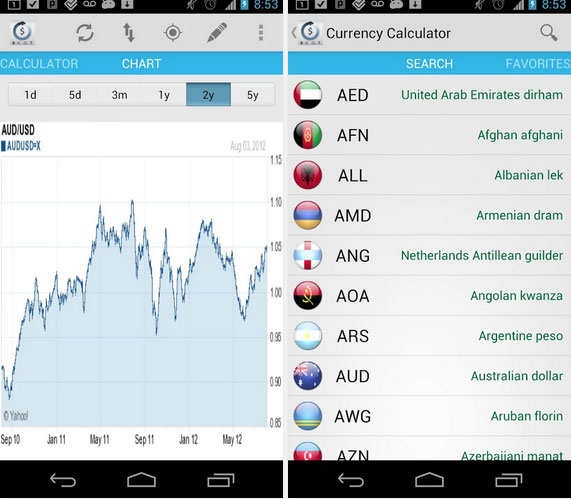Go back via Currency Calculator logo arrow

point(307,33)
